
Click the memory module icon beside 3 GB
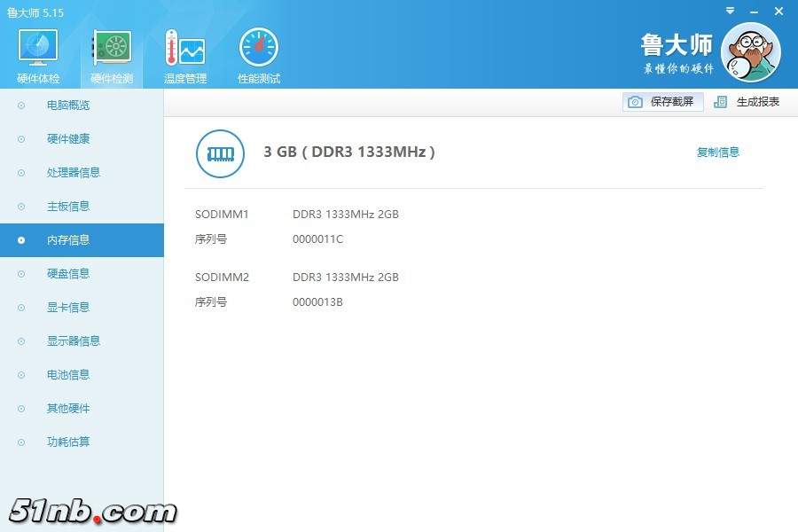point(220,153)
